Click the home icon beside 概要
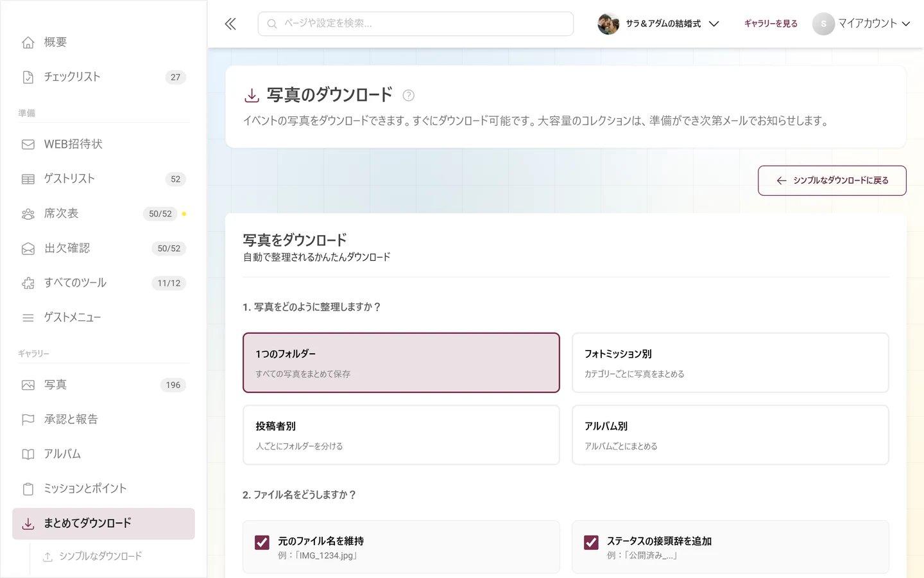 coord(28,42)
